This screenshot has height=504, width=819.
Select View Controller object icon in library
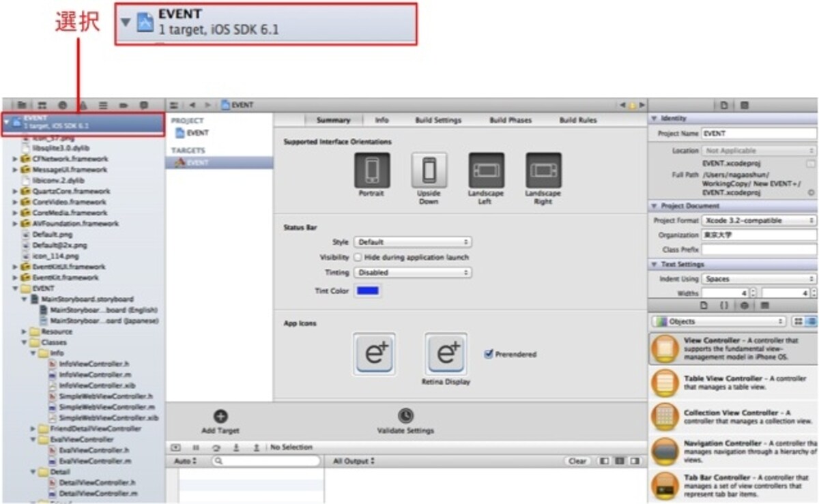665,349
